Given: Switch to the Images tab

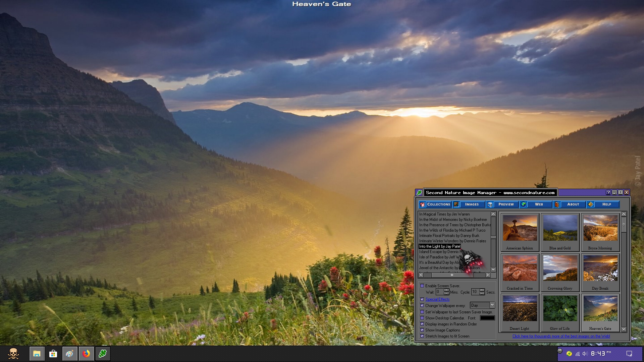Looking at the screenshot, I should [469, 204].
